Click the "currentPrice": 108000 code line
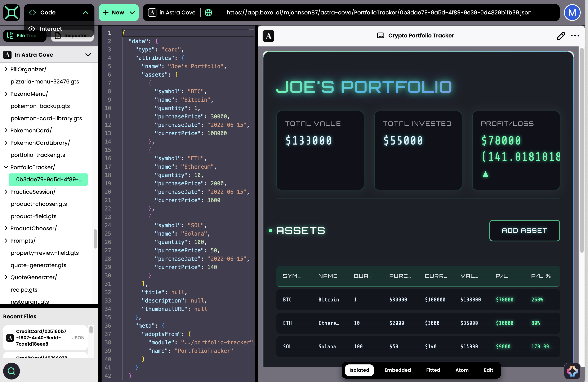588x382 pixels. [x=191, y=133]
